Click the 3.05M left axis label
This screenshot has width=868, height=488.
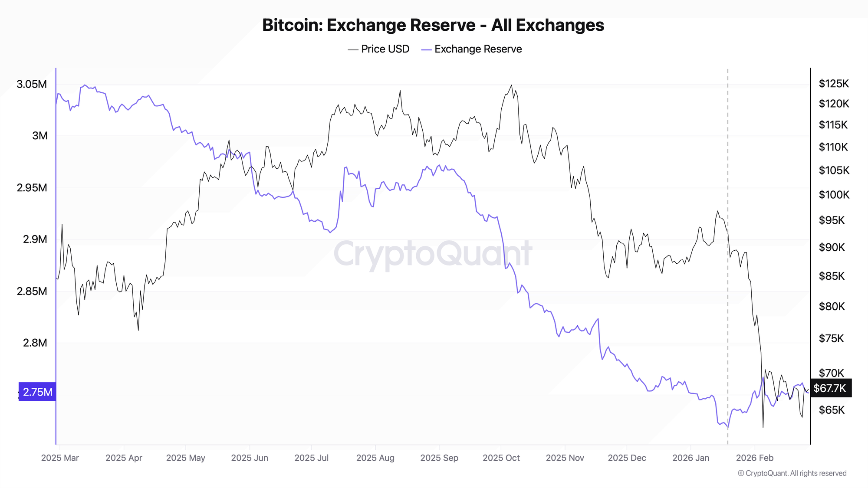pyautogui.click(x=32, y=84)
